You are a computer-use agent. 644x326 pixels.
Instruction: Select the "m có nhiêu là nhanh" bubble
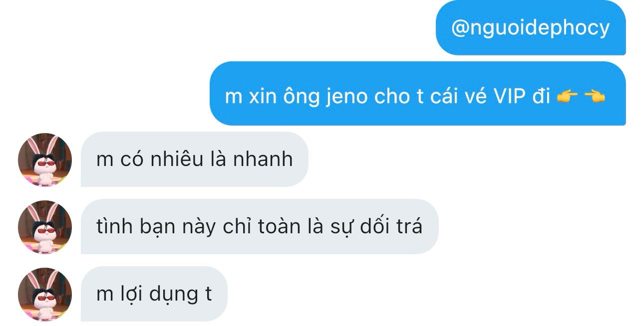coord(195,160)
